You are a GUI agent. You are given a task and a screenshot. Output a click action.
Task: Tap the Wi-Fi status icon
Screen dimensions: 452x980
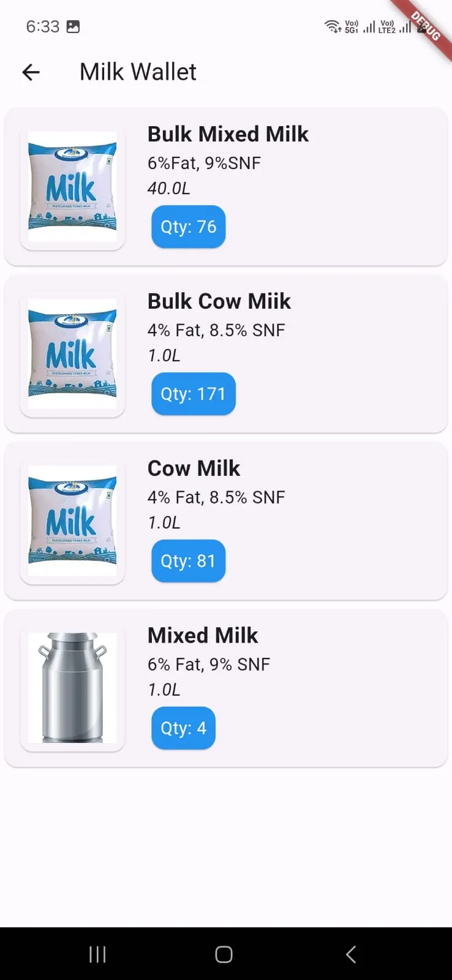333,26
